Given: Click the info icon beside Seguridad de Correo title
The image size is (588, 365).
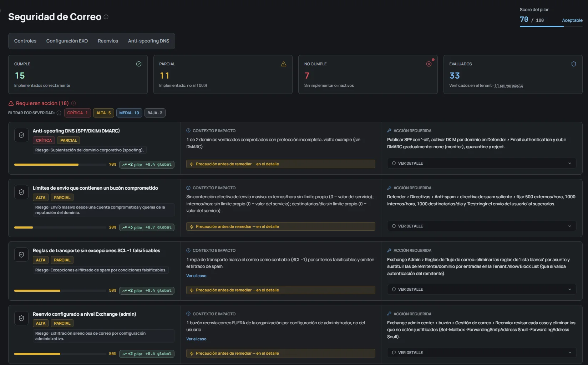Looking at the screenshot, I should click(x=106, y=17).
